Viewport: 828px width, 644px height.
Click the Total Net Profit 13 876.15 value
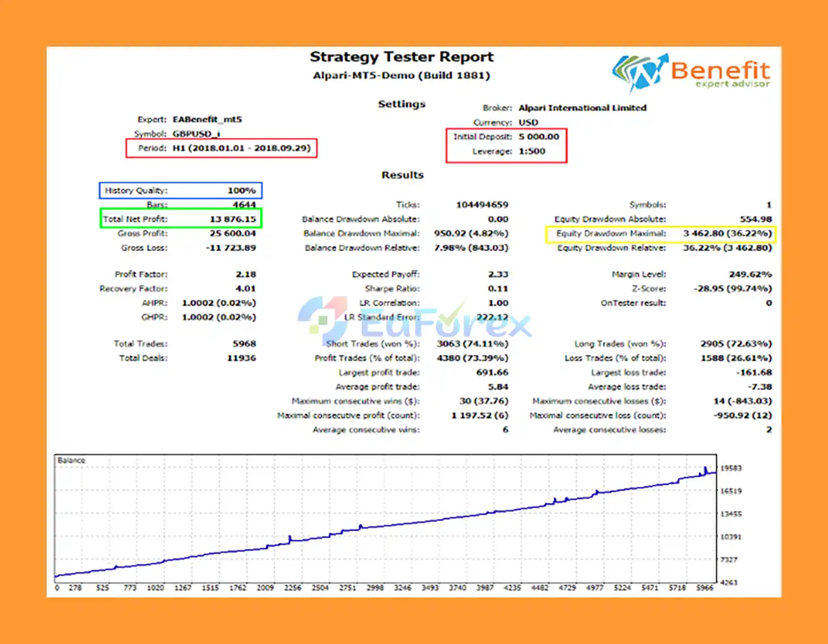232,219
